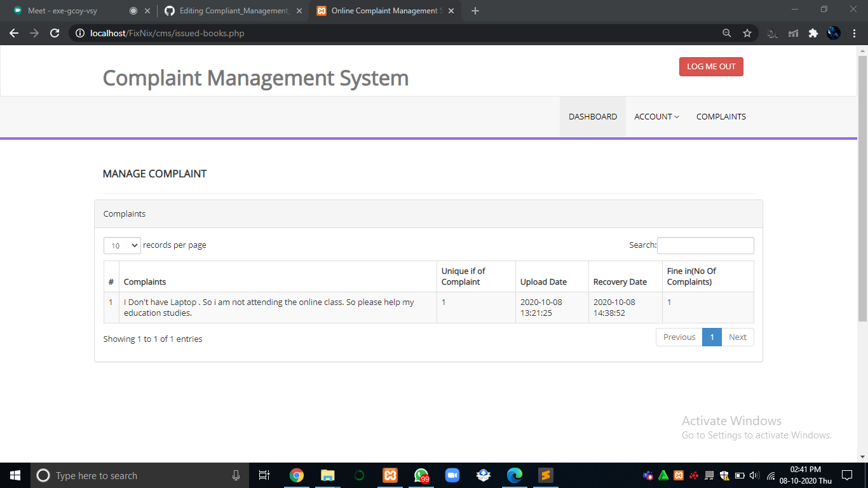Open Sublime Text from the taskbar
The height and width of the screenshot is (488, 868).
pos(545,475)
